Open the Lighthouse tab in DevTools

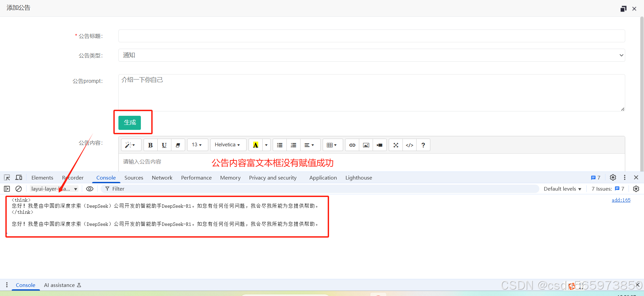[x=359, y=178]
